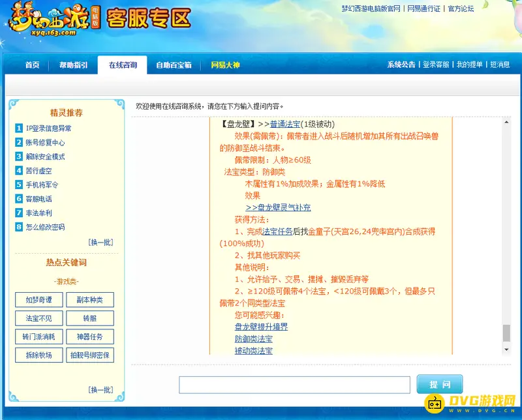522x420 pixels.
Task: Click the 热点关键词 heading
Action: (x=67, y=263)
